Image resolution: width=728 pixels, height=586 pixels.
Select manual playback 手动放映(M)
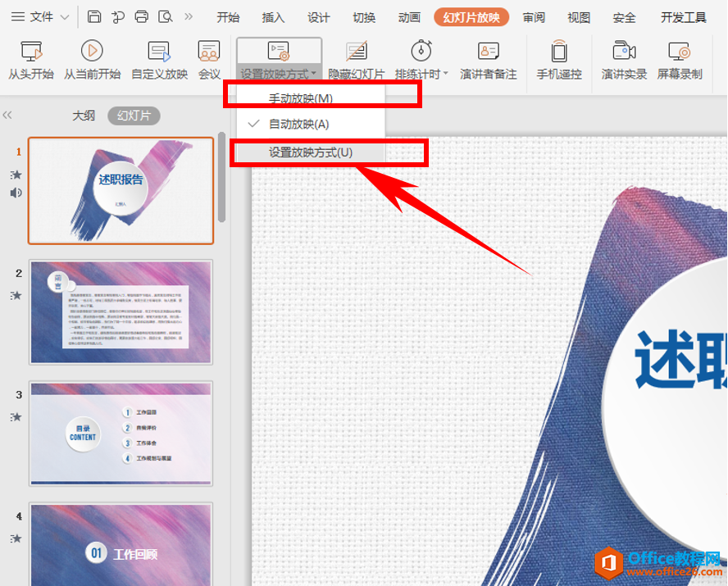pos(311,98)
